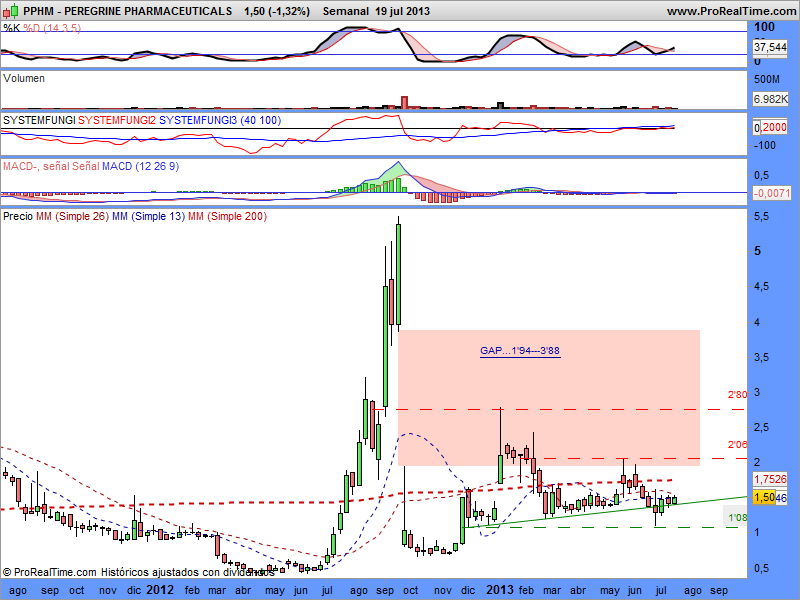Click the 0,2000 SYSTEMFUNGI value box
The width and height of the screenshot is (800, 600).
click(x=770, y=127)
